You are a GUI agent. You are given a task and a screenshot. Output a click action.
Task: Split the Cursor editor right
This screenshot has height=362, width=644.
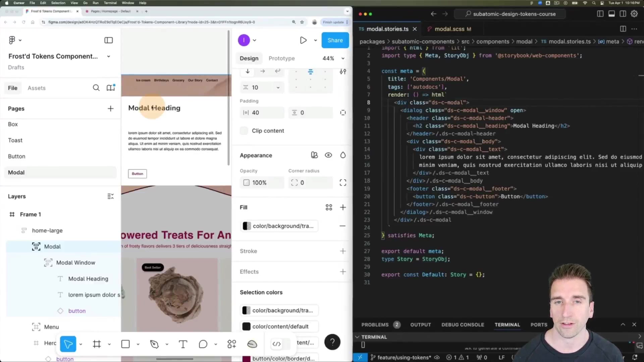coord(623,29)
